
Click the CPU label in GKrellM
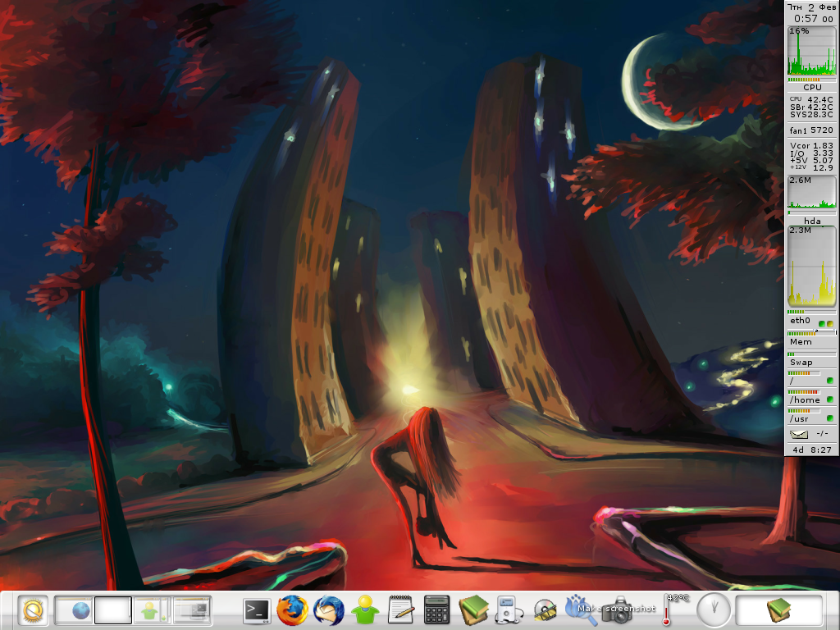tap(811, 87)
